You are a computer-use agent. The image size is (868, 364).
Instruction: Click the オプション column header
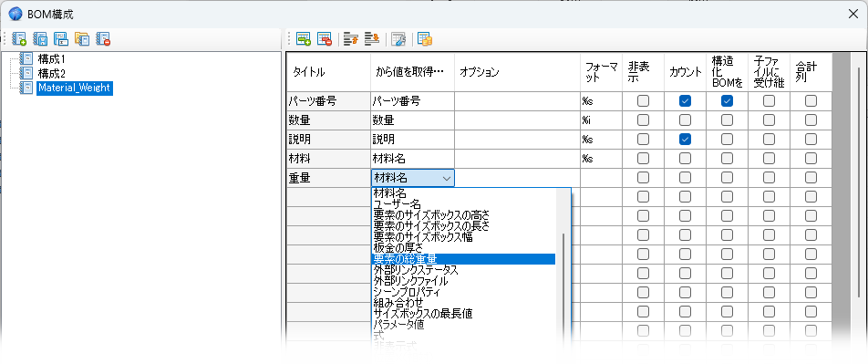[517, 72]
